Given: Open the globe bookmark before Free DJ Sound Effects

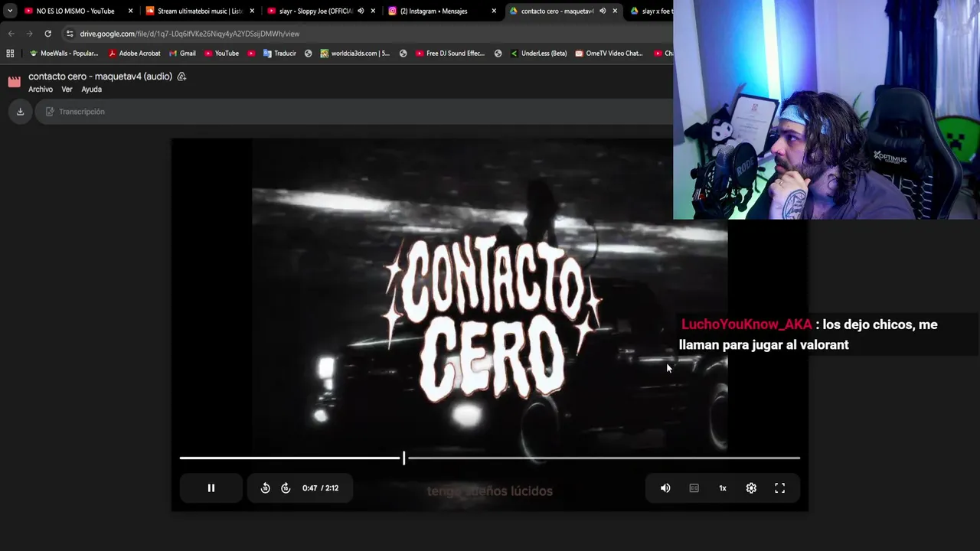Looking at the screenshot, I should (x=403, y=54).
